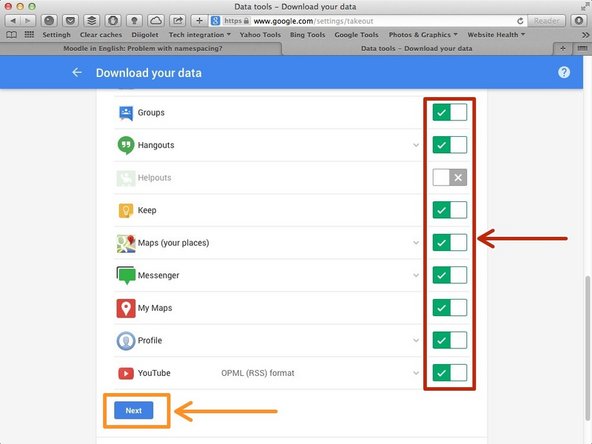Show more bookmarks with the overflow chevron
Screen dimensions: 592x444
coord(586,35)
